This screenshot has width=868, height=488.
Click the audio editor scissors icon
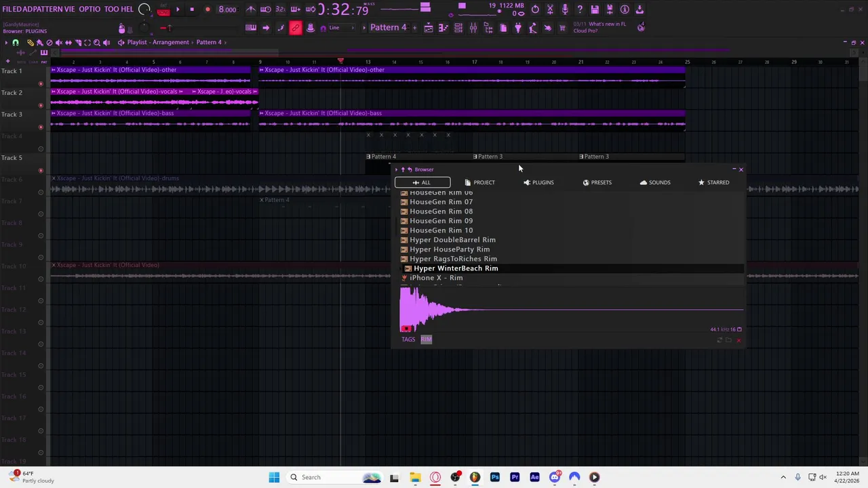pyautogui.click(x=550, y=9)
